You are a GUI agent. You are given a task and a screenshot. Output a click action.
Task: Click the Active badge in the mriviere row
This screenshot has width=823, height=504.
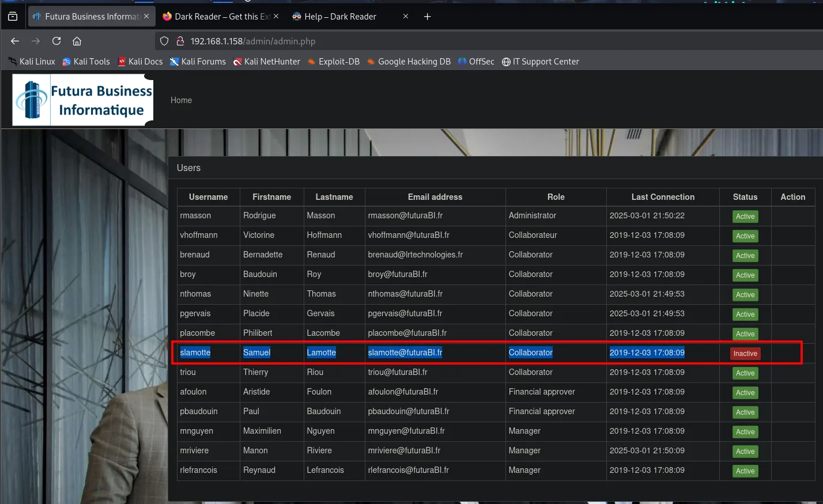point(745,452)
